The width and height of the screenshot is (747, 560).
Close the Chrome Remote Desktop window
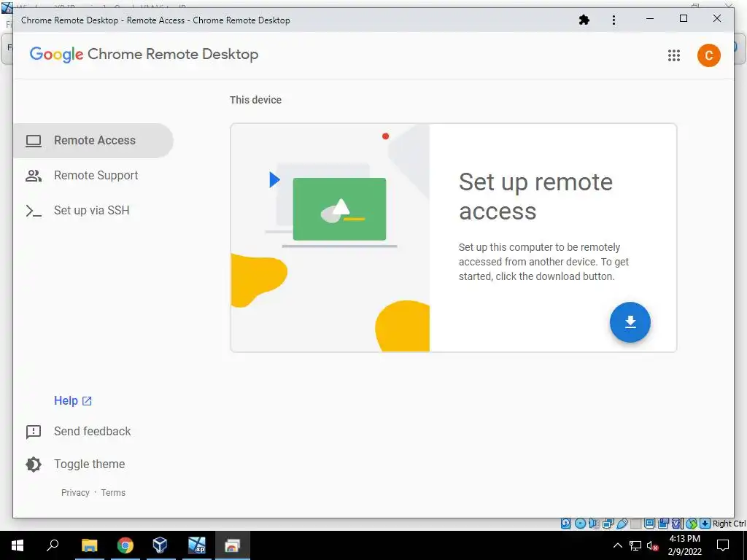[716, 19]
